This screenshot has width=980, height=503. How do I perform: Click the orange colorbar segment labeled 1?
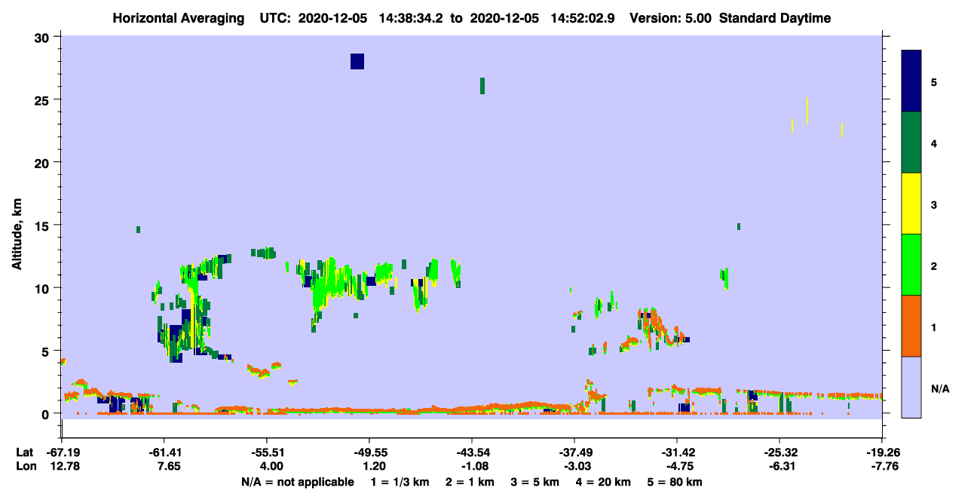point(911,326)
